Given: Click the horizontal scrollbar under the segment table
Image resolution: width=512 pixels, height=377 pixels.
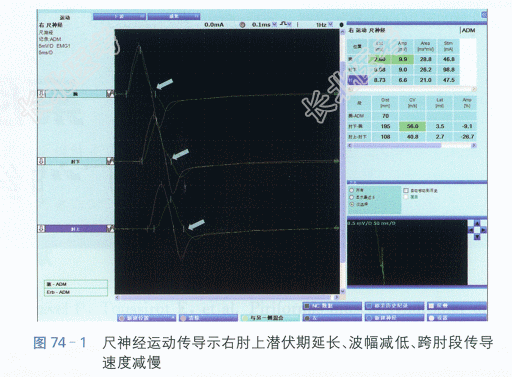Looking at the screenshot, I should coord(412,146).
